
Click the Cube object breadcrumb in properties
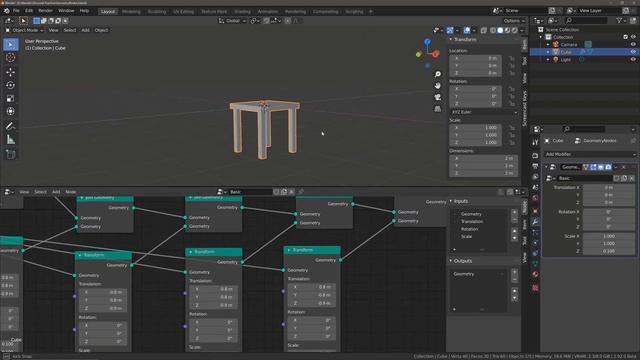pyautogui.click(x=554, y=141)
